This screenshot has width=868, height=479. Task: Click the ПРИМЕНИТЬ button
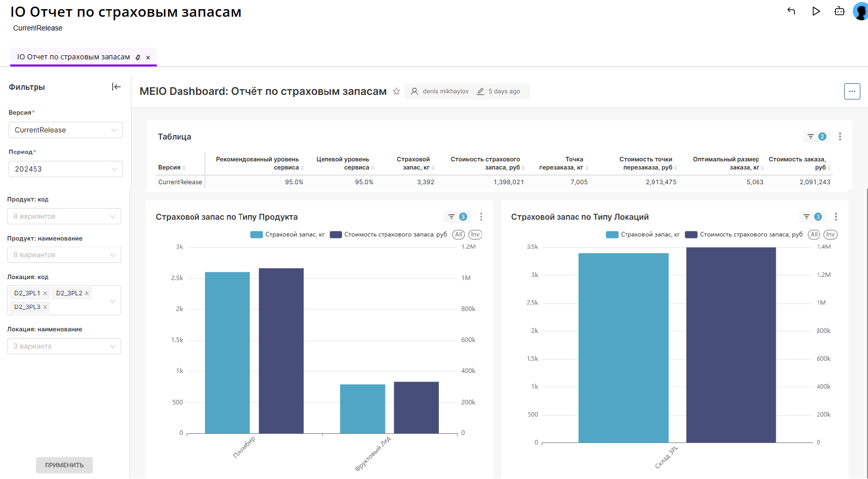click(x=64, y=465)
